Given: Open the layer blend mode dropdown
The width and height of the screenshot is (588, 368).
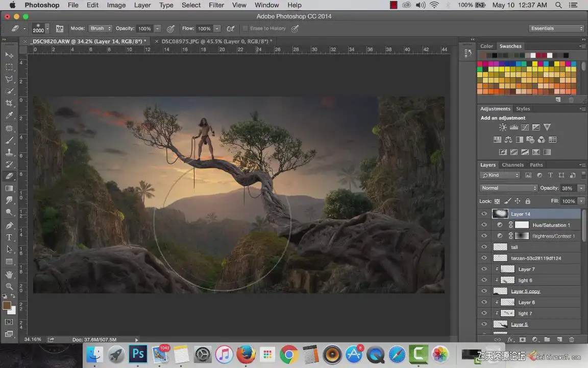Looking at the screenshot, I should (x=508, y=188).
